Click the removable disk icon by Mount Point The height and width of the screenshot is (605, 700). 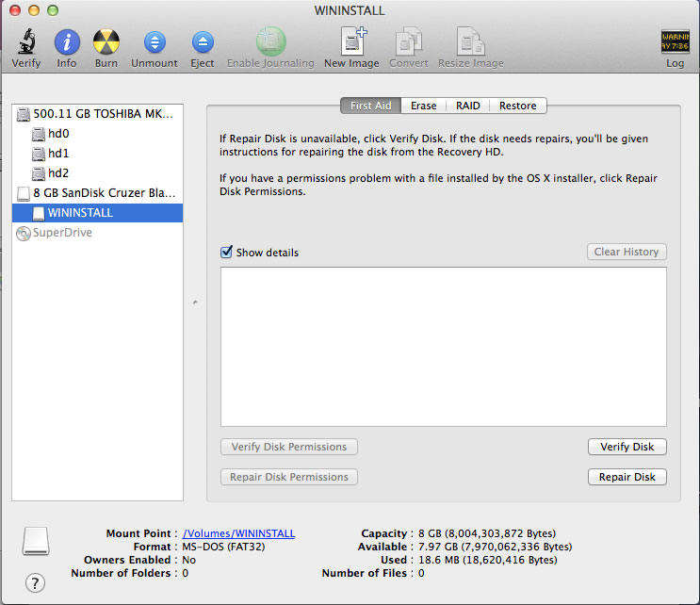(36, 541)
